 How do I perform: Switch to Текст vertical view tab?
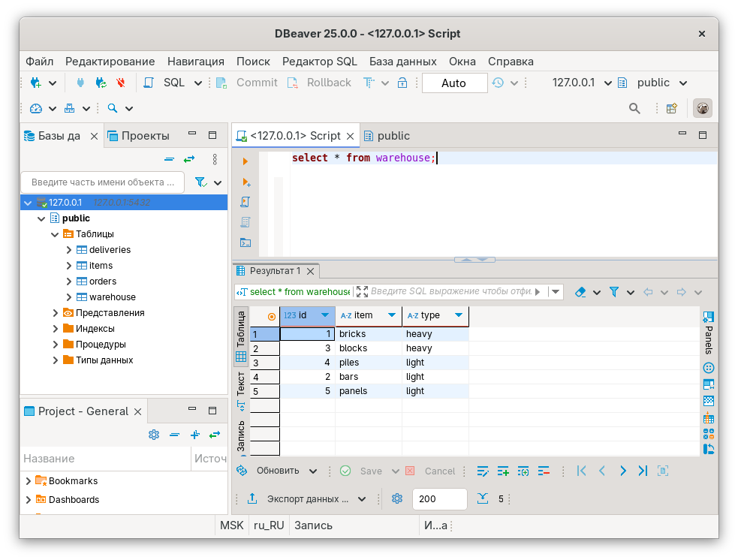coord(240,383)
